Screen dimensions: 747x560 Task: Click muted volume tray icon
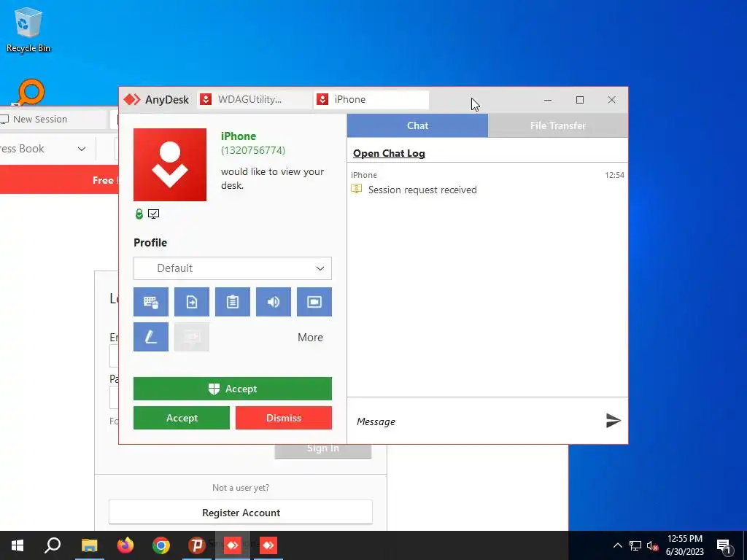(x=652, y=545)
